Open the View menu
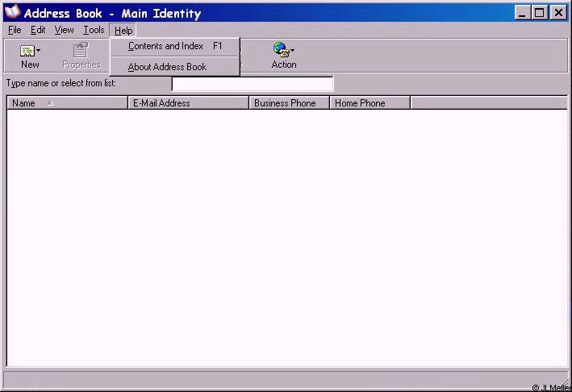This screenshot has width=572, height=392. (64, 30)
